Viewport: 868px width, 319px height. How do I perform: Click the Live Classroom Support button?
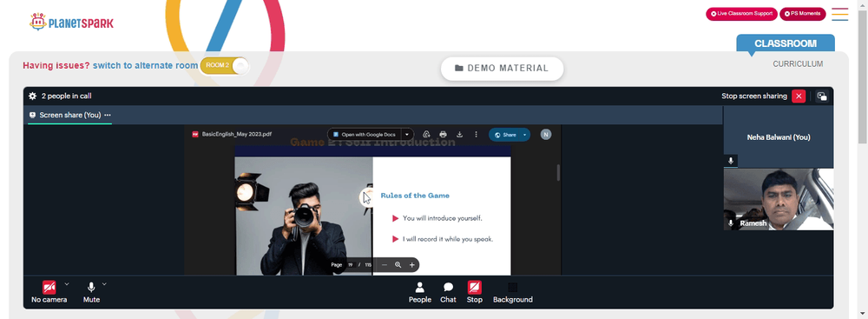(742, 14)
